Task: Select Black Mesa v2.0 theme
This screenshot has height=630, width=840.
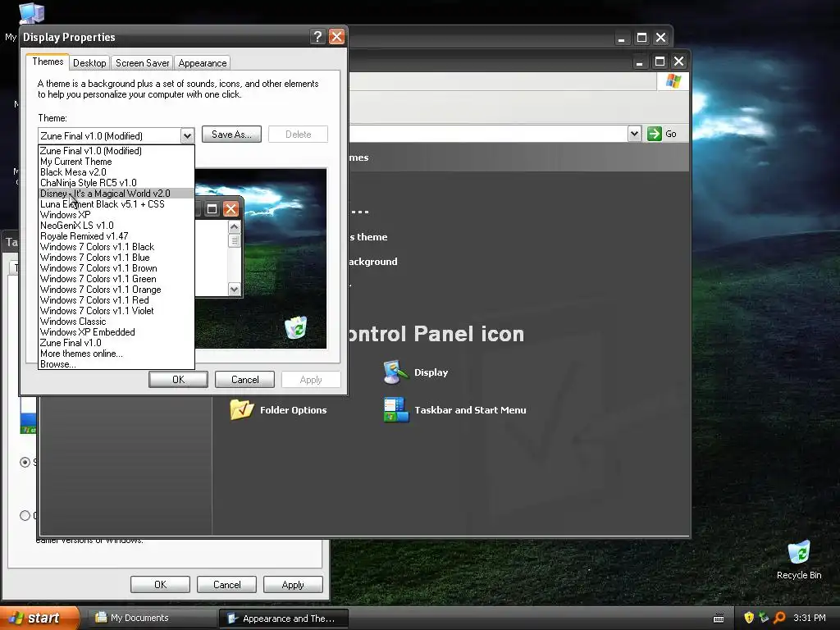Action: pos(116,172)
